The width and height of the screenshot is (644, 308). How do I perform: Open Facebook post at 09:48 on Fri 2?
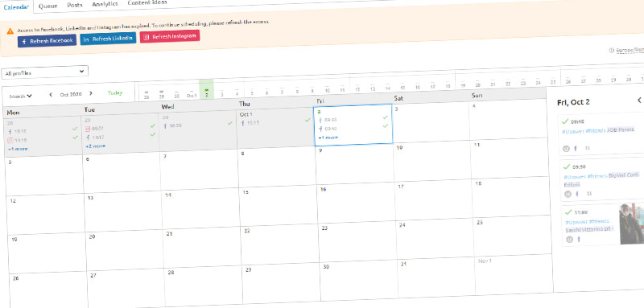328,120
